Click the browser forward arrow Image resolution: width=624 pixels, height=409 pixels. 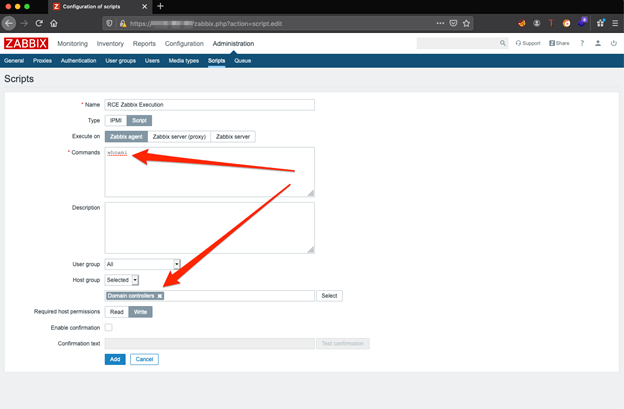(x=24, y=23)
